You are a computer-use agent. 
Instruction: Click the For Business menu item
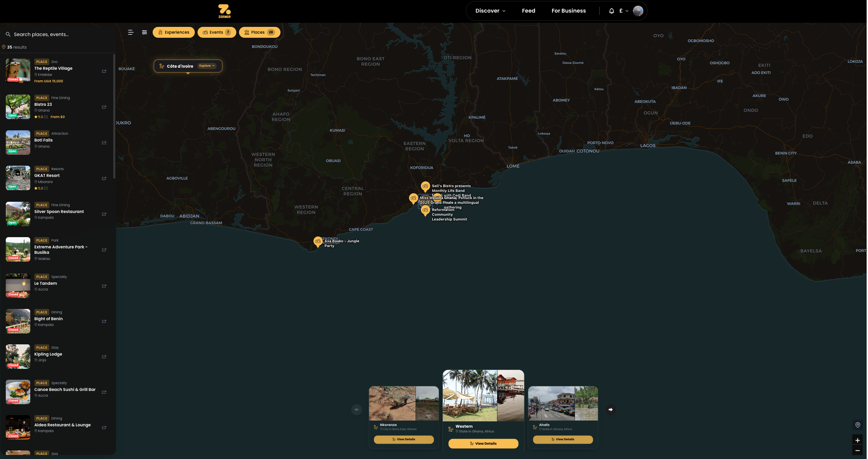(x=568, y=11)
